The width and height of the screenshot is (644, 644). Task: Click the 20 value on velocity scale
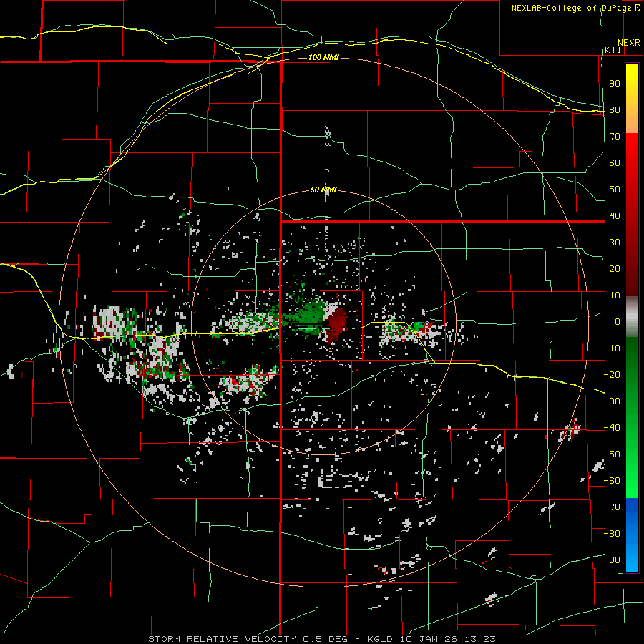[615, 268]
